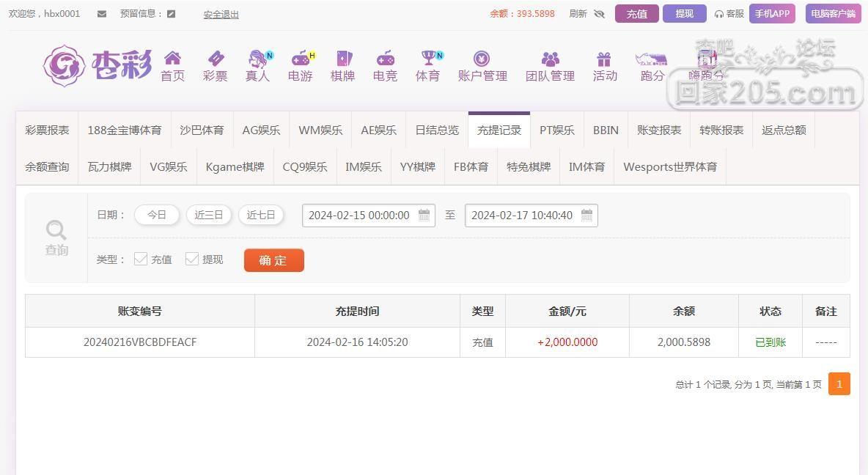Switch to AG娱乐 tab
Viewport: 868px width, 475px height.
coord(261,130)
